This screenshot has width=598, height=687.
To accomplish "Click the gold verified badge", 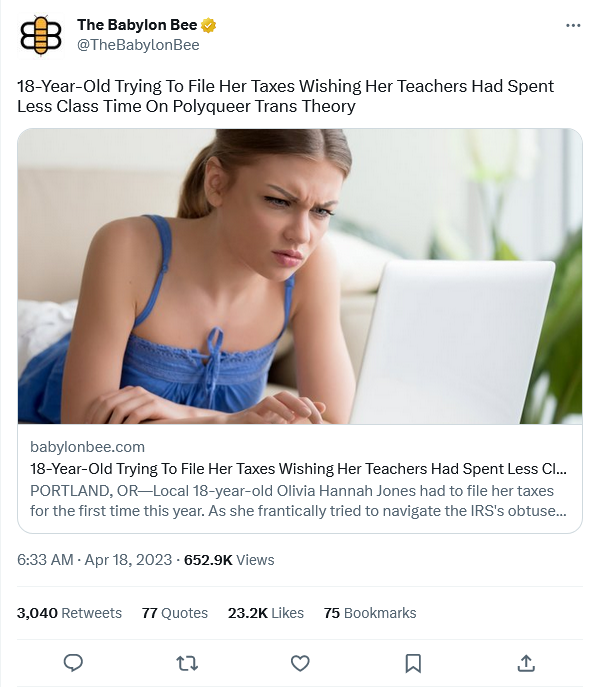I will pyautogui.click(x=209, y=25).
